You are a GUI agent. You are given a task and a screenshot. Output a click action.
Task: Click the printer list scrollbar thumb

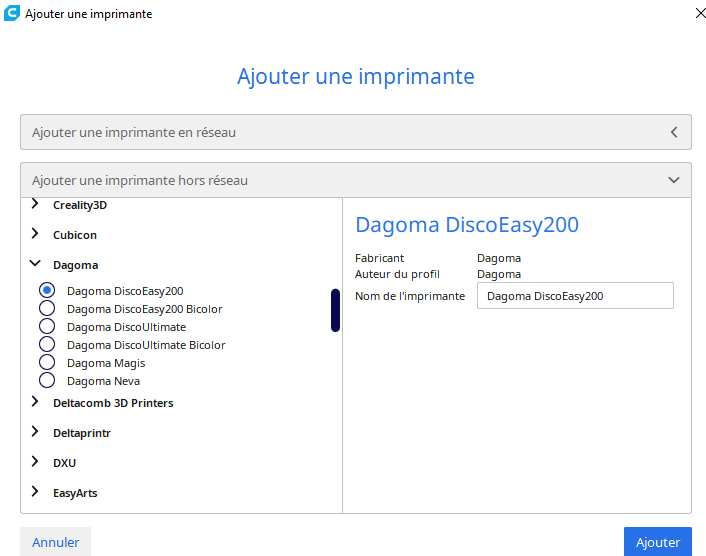click(x=335, y=310)
